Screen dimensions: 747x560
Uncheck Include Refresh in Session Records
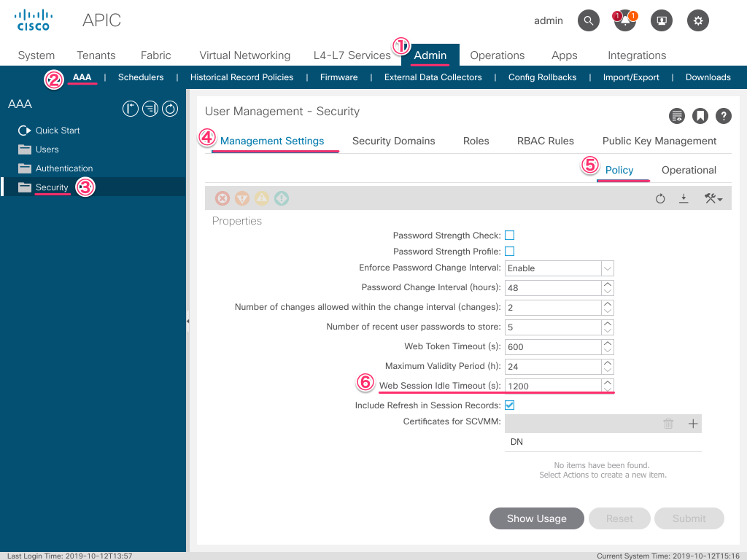[510, 405]
